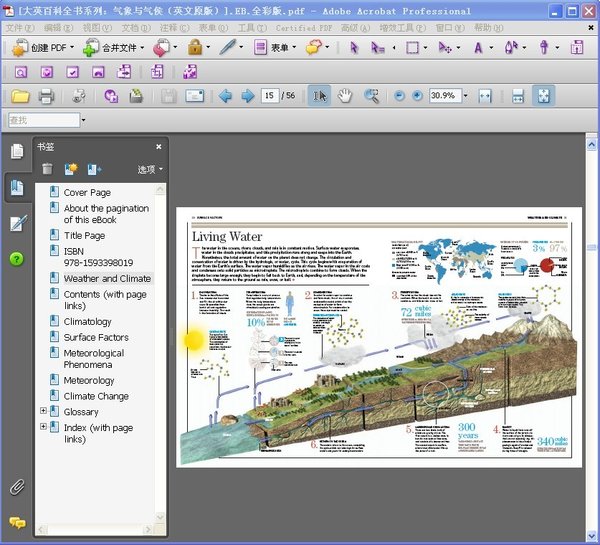Expand the Index bookmark tree
Image resolution: width=600 pixels, height=545 pixels.
point(43,427)
